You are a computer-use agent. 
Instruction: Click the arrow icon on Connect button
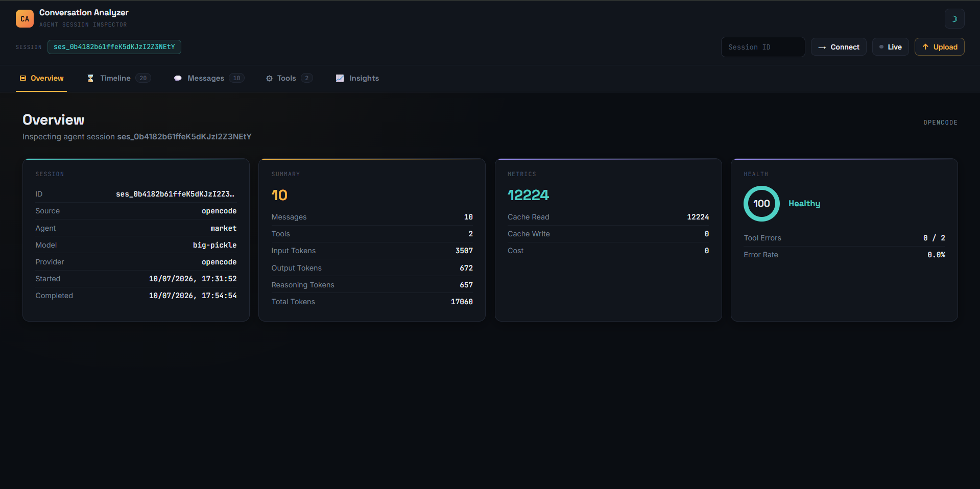(822, 47)
